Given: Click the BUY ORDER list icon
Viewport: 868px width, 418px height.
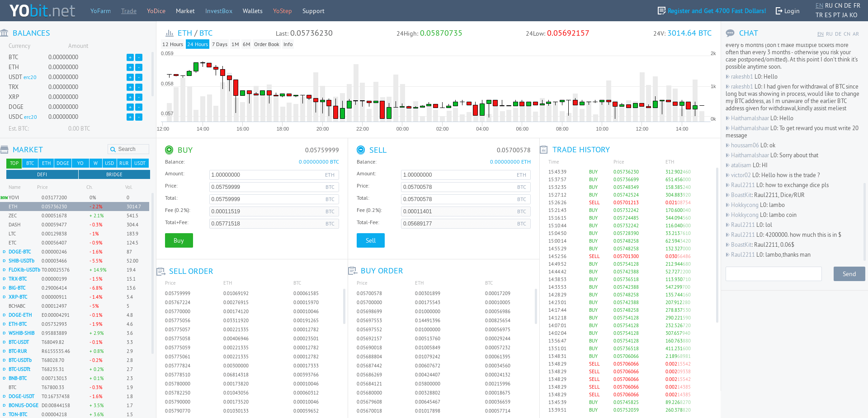Looking at the screenshot, I should 353,271.
